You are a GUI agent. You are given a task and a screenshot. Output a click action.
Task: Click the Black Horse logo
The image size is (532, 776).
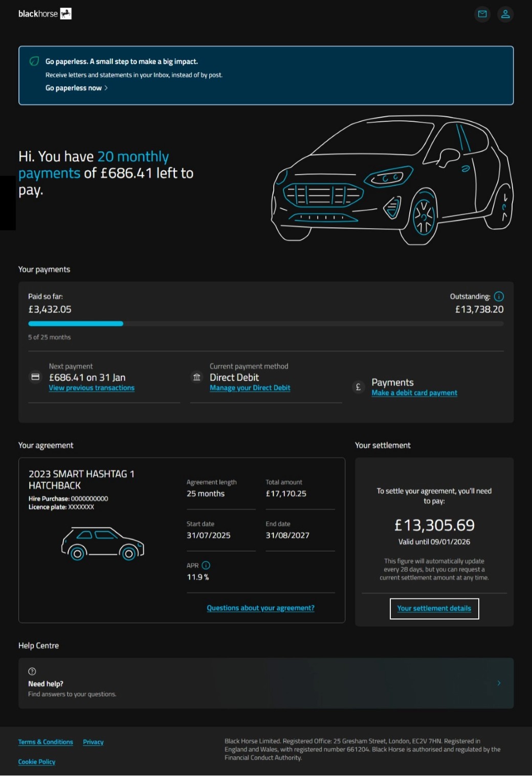(45, 14)
